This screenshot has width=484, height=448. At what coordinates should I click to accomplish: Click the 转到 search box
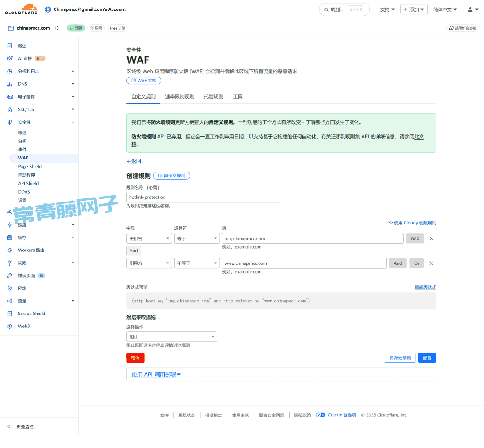tap(344, 9)
